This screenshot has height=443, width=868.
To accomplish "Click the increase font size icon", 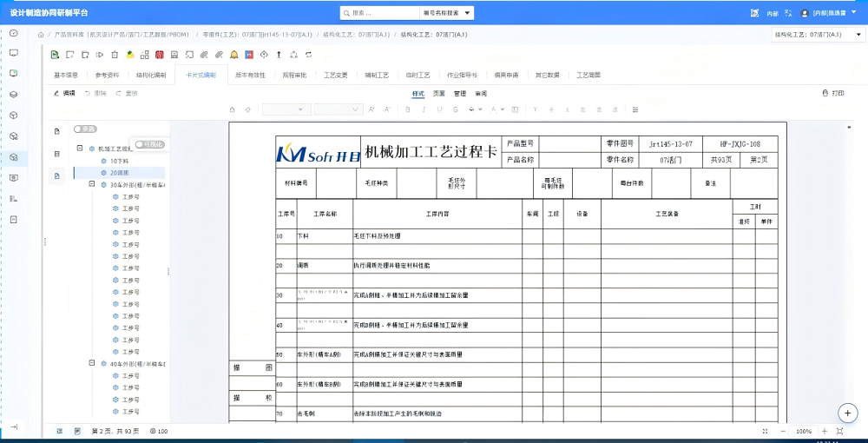I will tap(372, 109).
